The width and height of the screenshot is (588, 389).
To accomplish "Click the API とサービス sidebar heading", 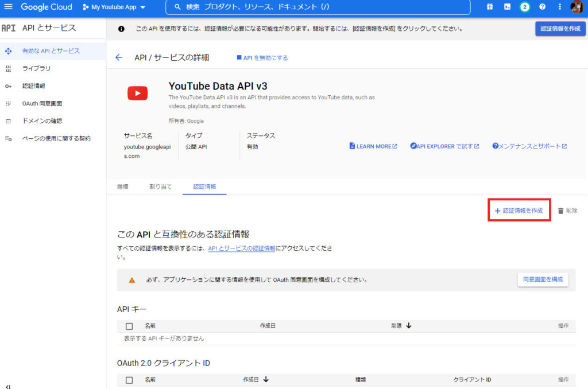I will pyautogui.click(x=49, y=28).
